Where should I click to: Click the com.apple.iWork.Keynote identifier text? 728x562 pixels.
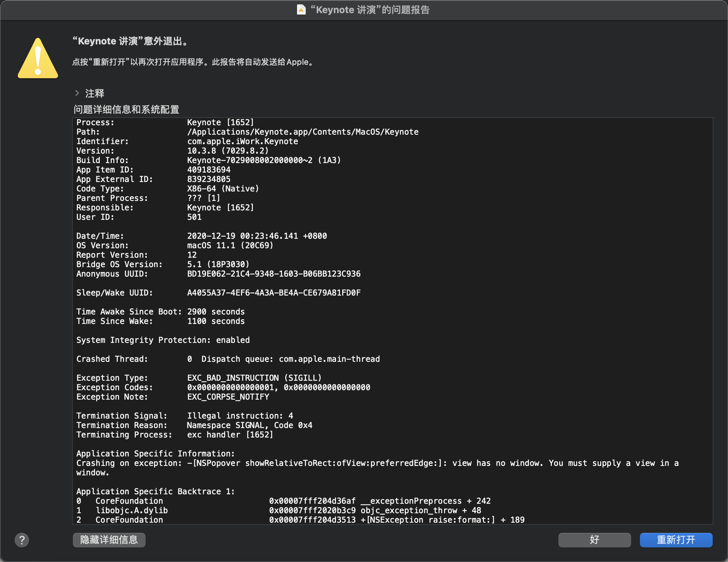coord(242,141)
